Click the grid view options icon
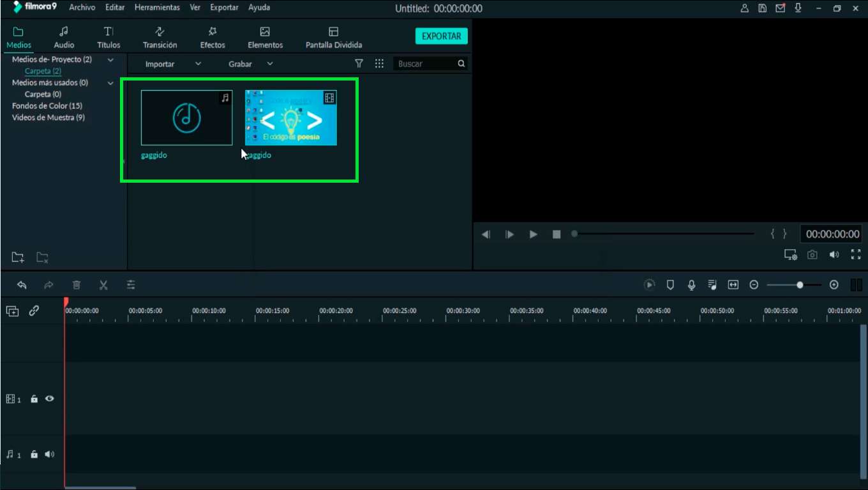The width and height of the screenshot is (868, 490). pos(379,64)
